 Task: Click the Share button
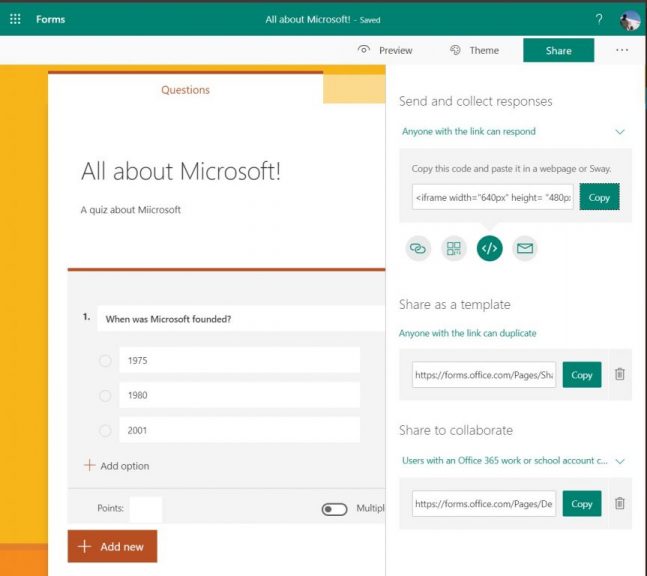pyautogui.click(x=559, y=50)
